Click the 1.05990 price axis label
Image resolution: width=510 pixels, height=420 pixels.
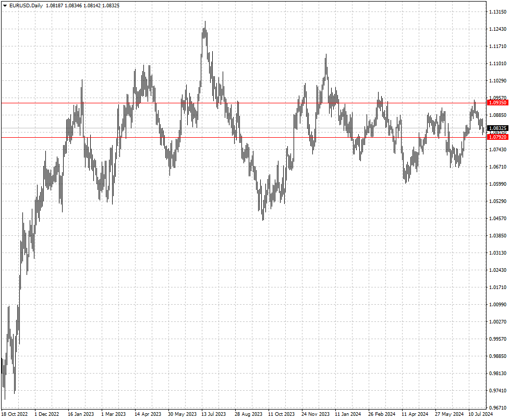click(x=497, y=184)
